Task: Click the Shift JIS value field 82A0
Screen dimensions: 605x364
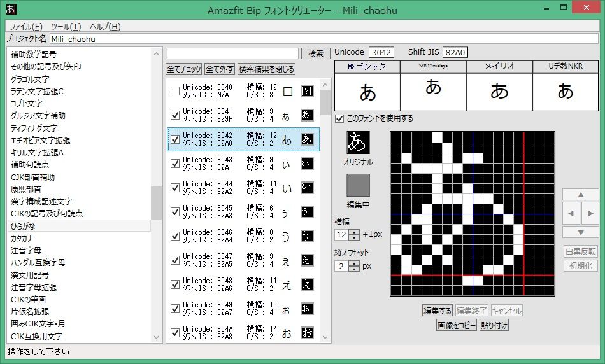Action: click(455, 52)
